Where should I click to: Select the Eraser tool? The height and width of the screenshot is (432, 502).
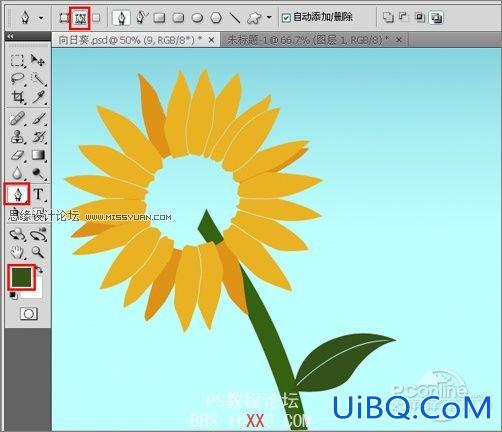coord(17,155)
